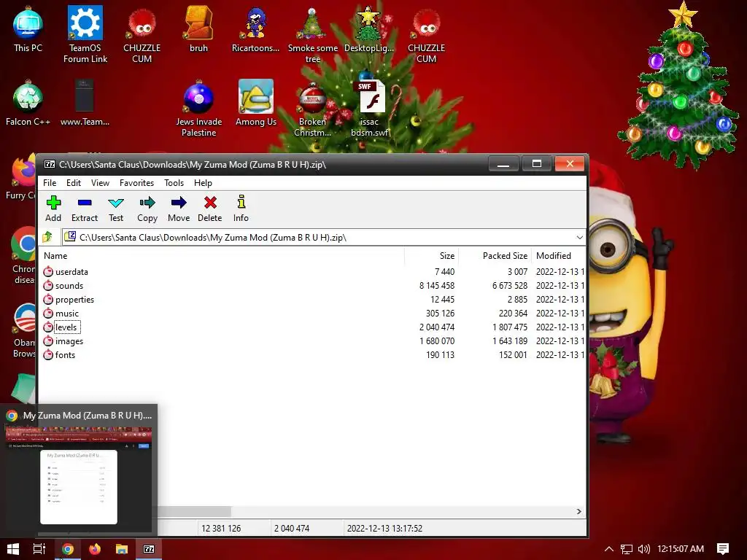Select TeamOS Forum Link desktop icon
The width and height of the screenshot is (747, 560).
click(x=85, y=34)
